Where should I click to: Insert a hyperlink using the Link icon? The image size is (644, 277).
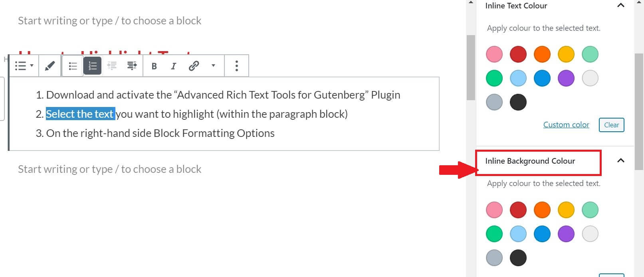click(194, 65)
